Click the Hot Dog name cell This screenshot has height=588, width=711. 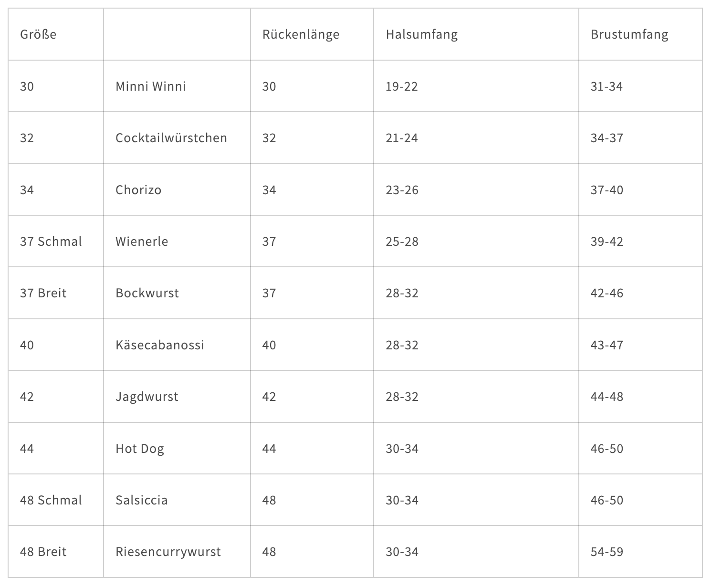(x=177, y=449)
